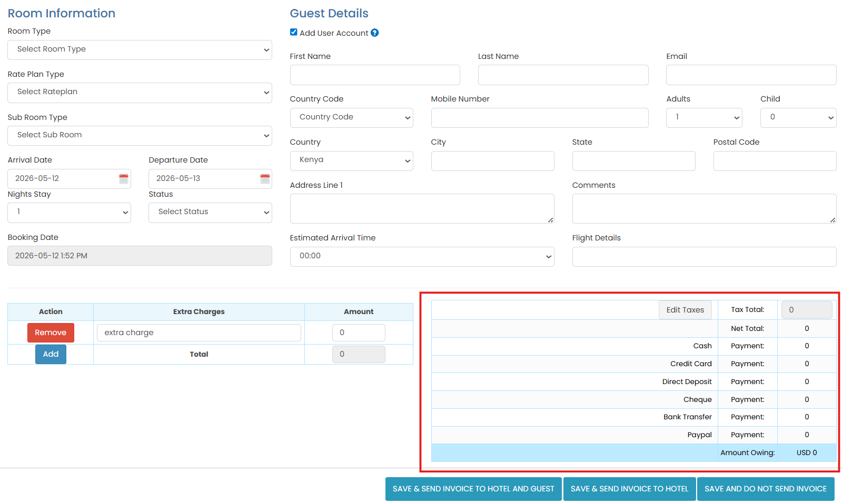Click the First Name input field
This screenshot has height=504, width=843.
tap(375, 75)
